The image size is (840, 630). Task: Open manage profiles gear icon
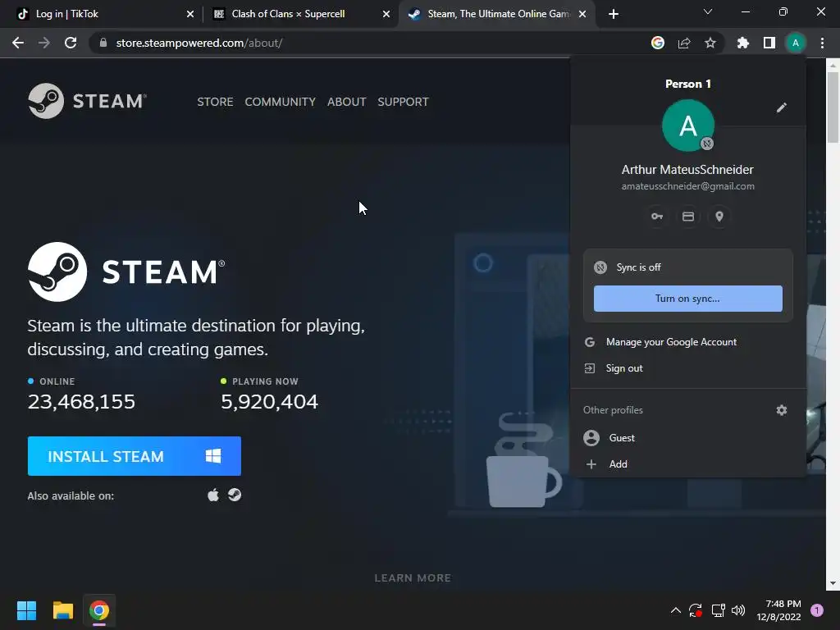[x=782, y=410]
